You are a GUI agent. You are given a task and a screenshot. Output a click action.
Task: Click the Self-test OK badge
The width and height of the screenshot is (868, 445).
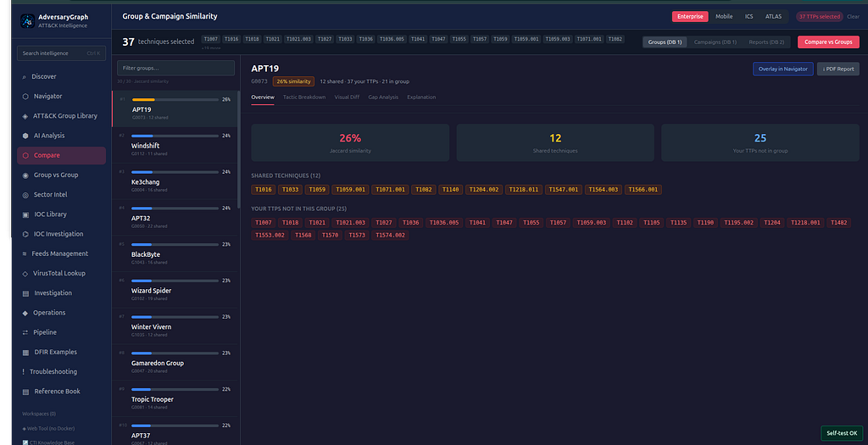click(x=842, y=433)
